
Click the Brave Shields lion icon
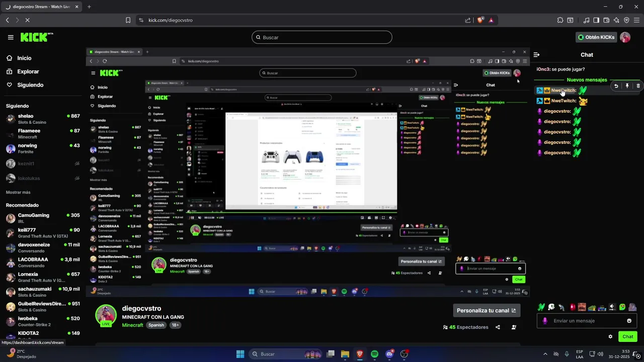[480, 20]
